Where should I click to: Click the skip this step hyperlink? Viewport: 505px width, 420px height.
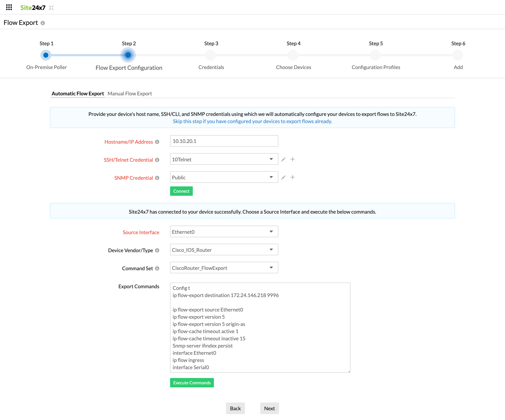(x=252, y=121)
